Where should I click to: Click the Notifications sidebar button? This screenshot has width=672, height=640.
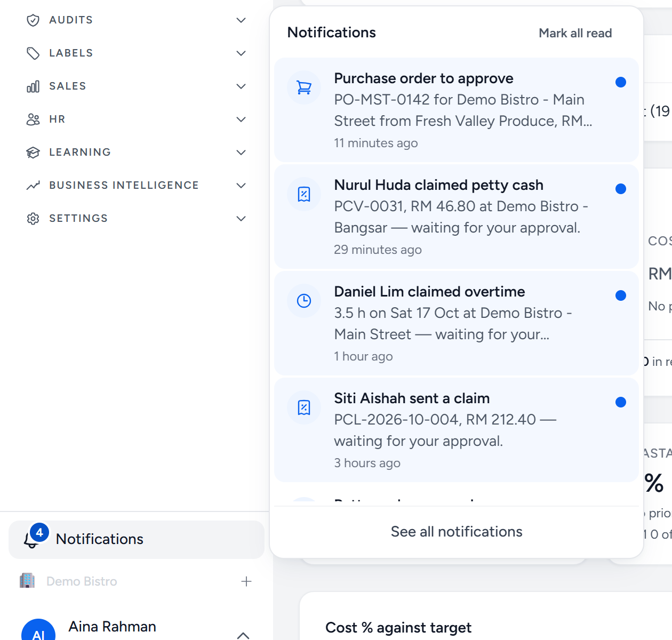click(x=137, y=540)
